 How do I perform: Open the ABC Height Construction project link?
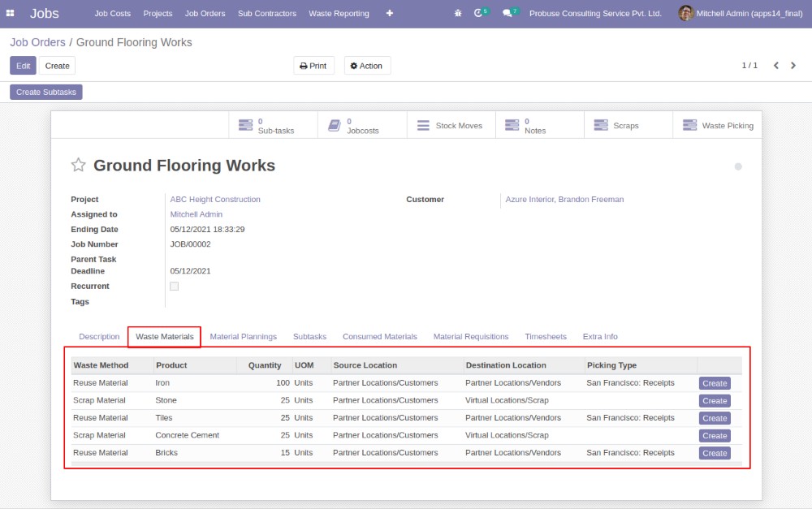pyautogui.click(x=215, y=199)
